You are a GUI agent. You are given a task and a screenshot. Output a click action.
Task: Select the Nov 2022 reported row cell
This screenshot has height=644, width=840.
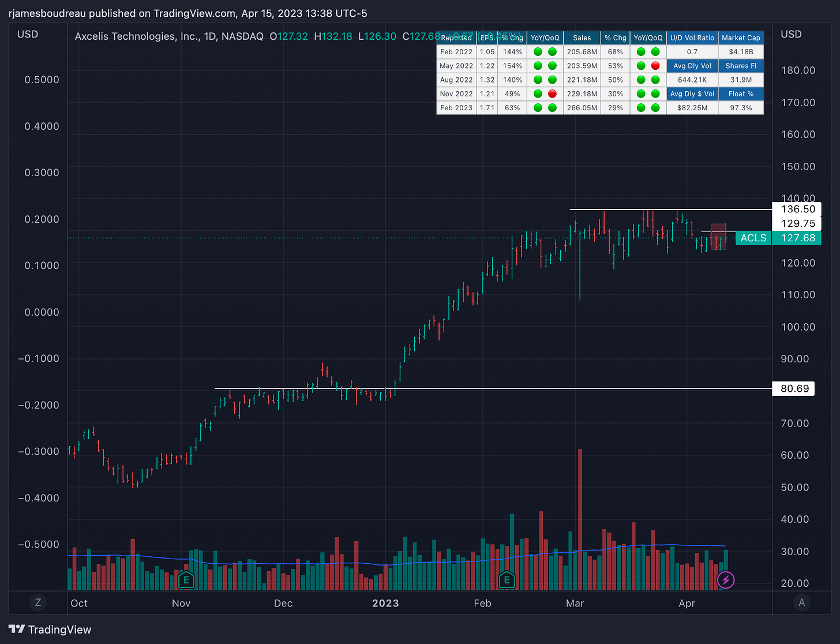pos(456,93)
